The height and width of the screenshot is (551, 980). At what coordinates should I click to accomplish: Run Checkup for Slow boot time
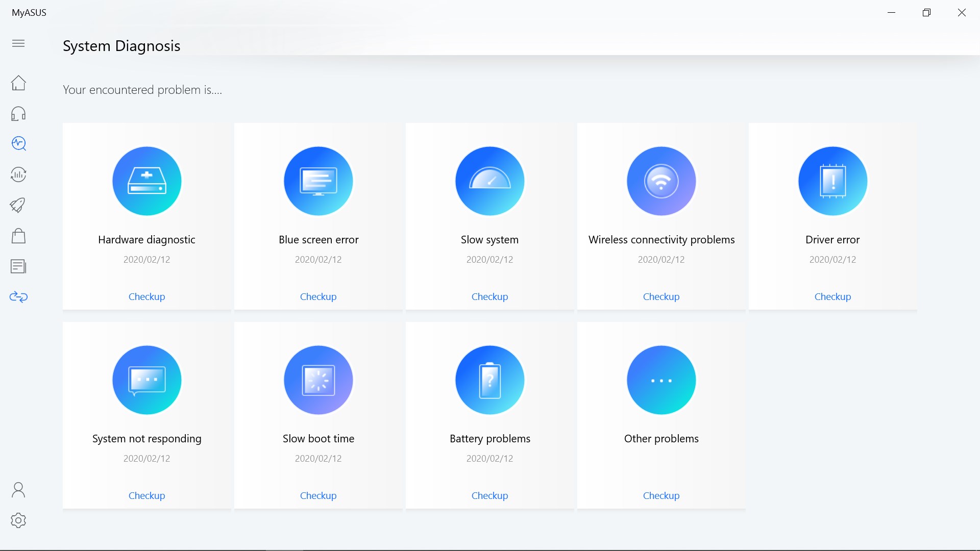(318, 495)
